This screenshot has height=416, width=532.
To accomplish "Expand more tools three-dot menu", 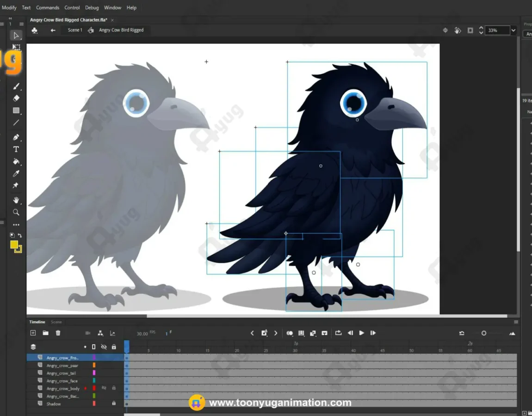I will pos(16,225).
